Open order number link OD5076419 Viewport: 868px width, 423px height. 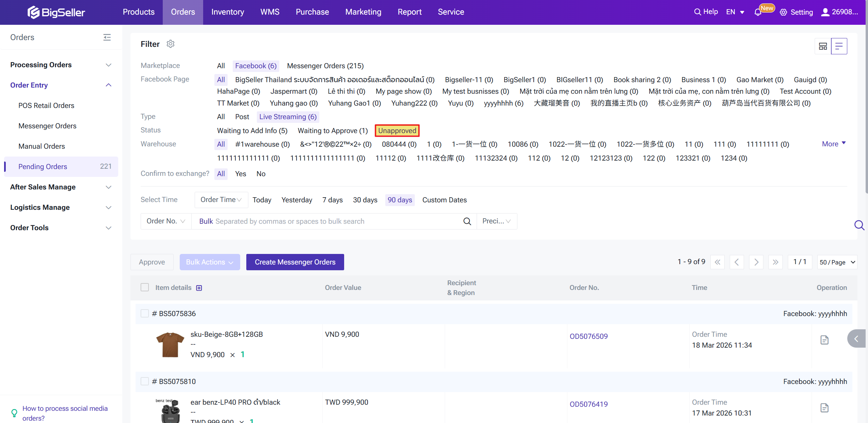[x=588, y=404]
